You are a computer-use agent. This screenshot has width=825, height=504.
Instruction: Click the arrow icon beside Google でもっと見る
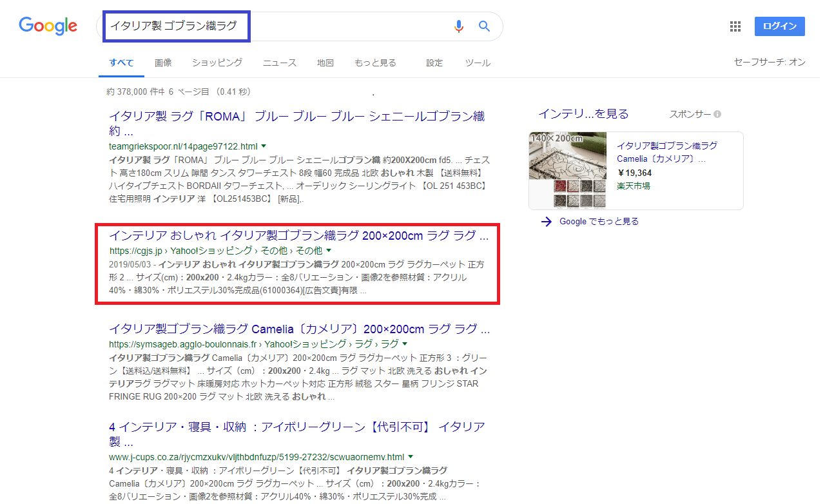(x=547, y=222)
